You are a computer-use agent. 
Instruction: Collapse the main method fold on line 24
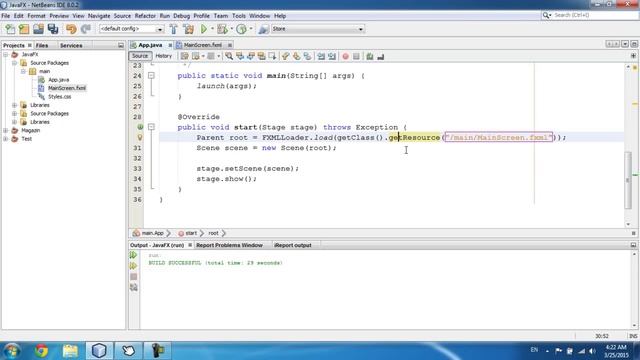[151, 76]
